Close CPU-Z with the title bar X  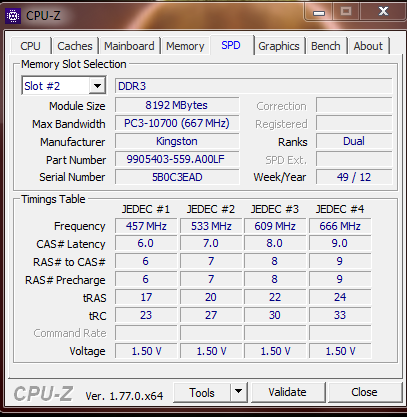pos(383,12)
